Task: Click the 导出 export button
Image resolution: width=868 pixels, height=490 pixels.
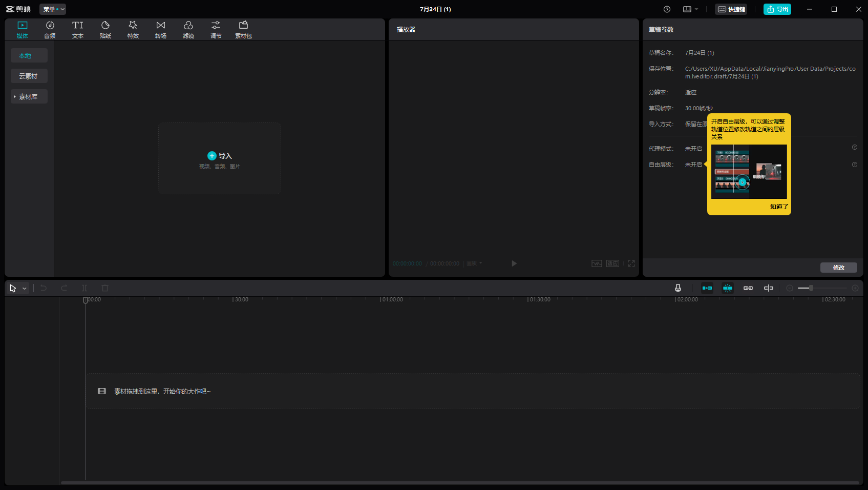Action: coord(777,9)
